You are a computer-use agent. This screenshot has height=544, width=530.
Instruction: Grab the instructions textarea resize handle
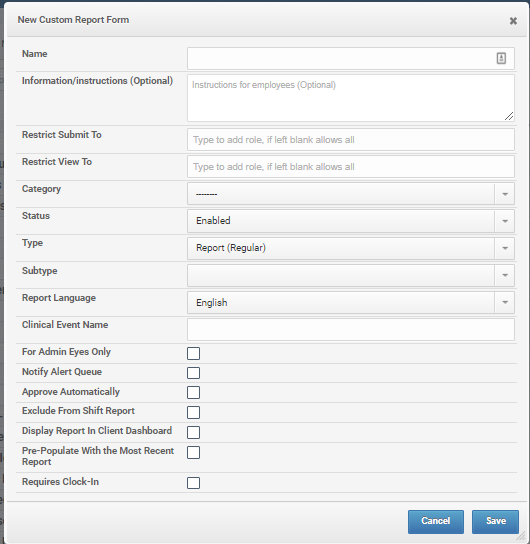click(509, 117)
